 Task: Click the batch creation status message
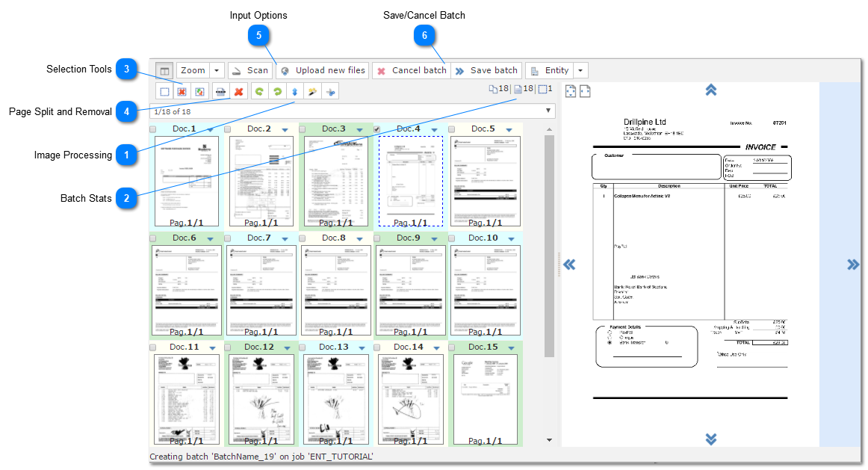click(x=261, y=457)
